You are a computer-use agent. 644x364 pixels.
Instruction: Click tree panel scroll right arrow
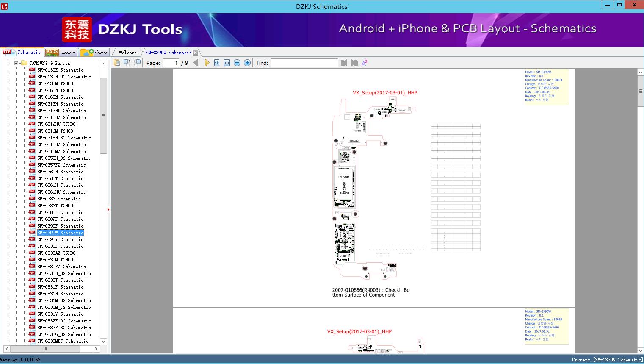pos(96,349)
